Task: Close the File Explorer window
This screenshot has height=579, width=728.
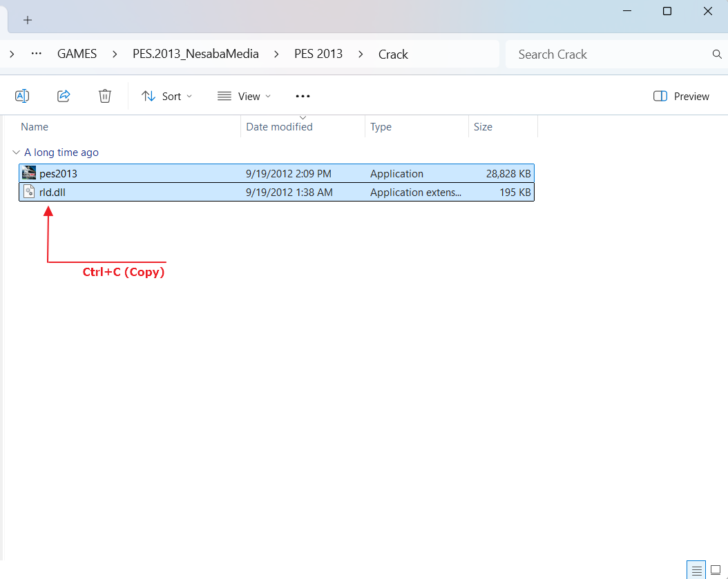Action: tap(707, 10)
